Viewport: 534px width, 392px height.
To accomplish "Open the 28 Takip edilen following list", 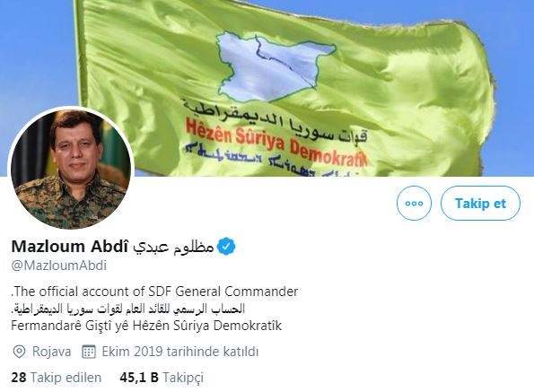I will pyautogui.click(x=57, y=378).
